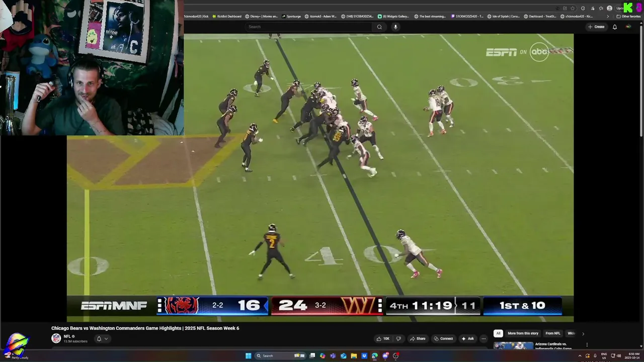Open Other favorites folder
This screenshot has height=362, width=644.
click(628, 16)
